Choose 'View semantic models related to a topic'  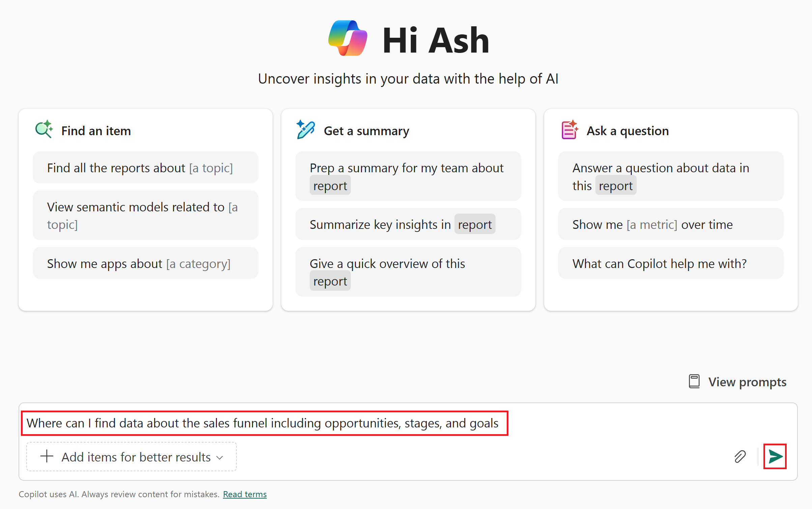145,215
